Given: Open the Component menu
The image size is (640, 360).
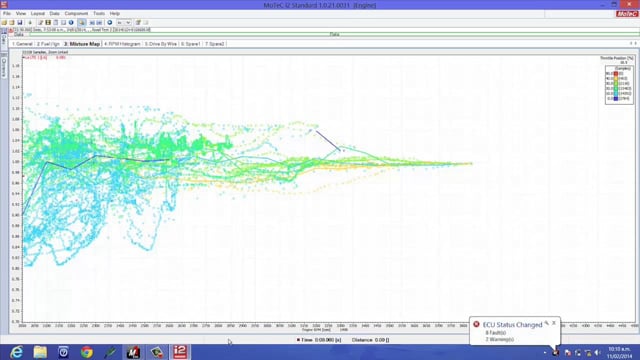Looking at the screenshot, I should click(x=76, y=13).
